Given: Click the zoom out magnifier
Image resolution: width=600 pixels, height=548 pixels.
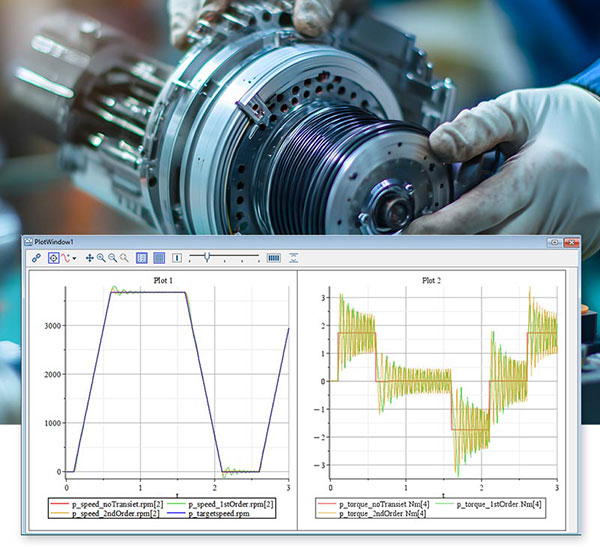Looking at the screenshot, I should tap(112, 258).
